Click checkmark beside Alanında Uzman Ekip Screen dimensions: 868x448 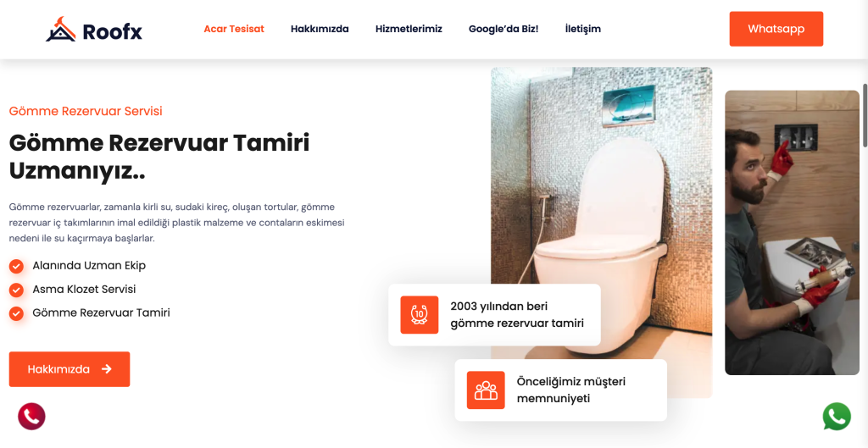coord(17,266)
